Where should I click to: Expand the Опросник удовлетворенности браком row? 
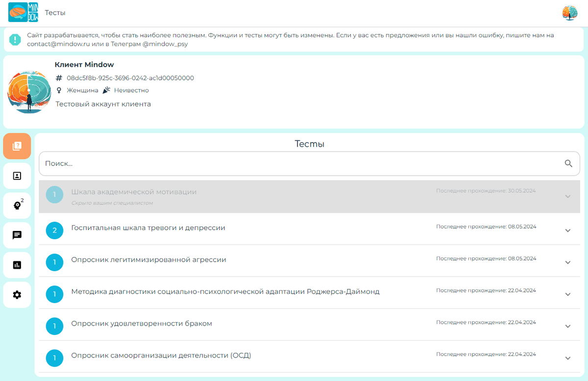coord(568,326)
